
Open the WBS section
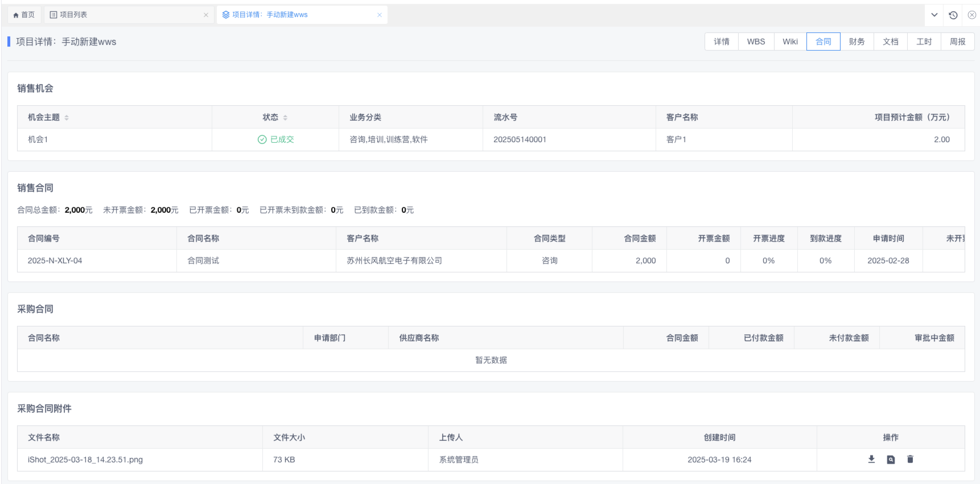pyautogui.click(x=756, y=42)
